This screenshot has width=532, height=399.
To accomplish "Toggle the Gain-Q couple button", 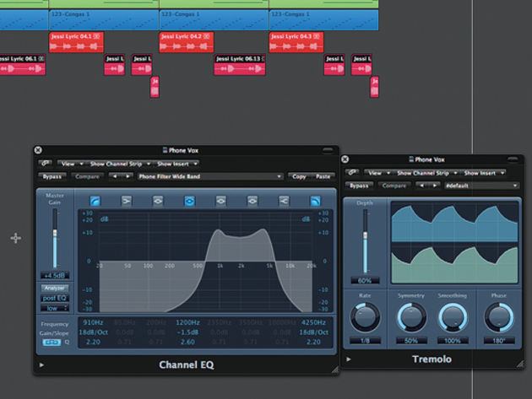I will coord(52,342).
